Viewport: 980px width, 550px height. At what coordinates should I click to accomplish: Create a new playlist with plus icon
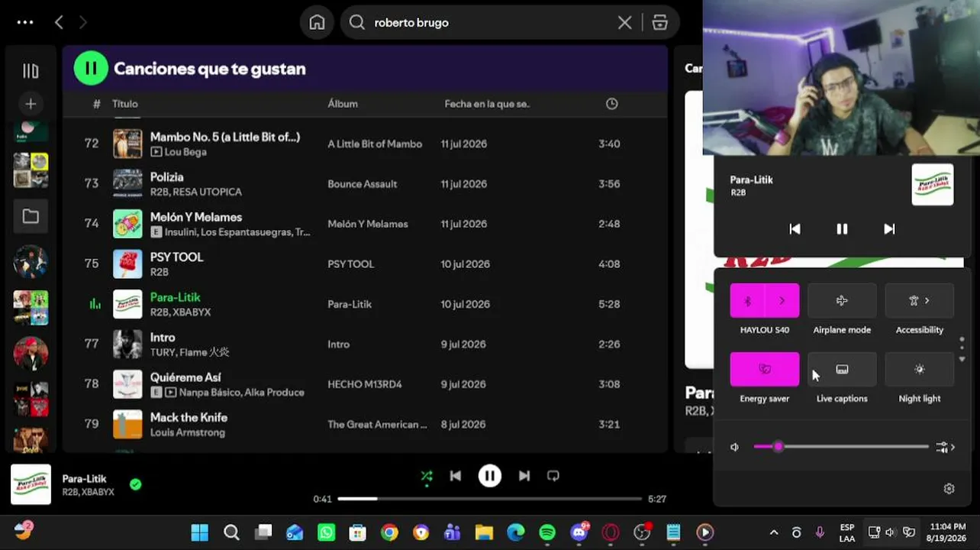[x=31, y=104]
